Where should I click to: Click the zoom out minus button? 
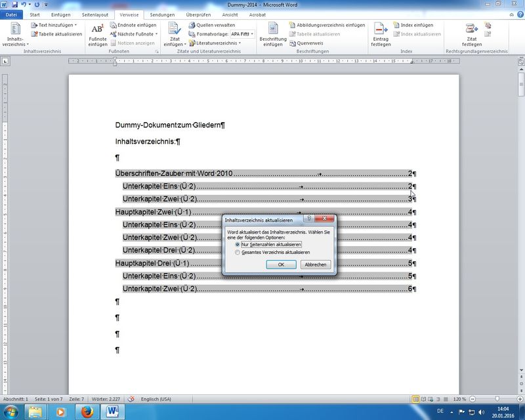click(x=472, y=399)
